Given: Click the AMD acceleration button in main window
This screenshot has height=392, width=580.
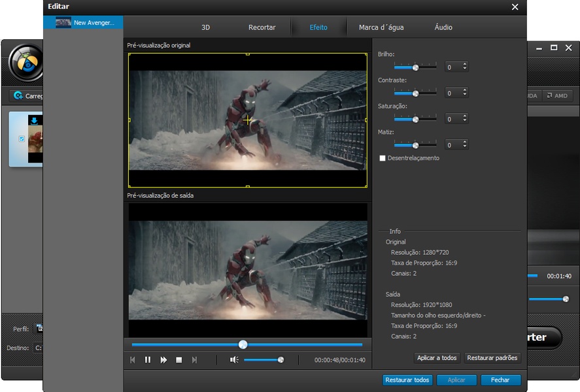Looking at the screenshot, I should tap(557, 95).
